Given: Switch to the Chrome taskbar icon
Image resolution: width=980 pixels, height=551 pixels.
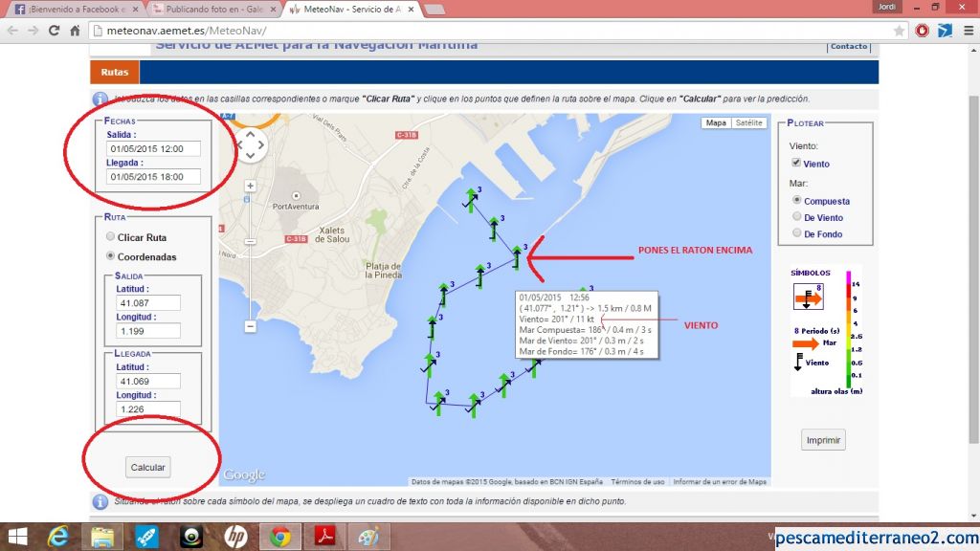Looking at the screenshot, I should (280, 537).
